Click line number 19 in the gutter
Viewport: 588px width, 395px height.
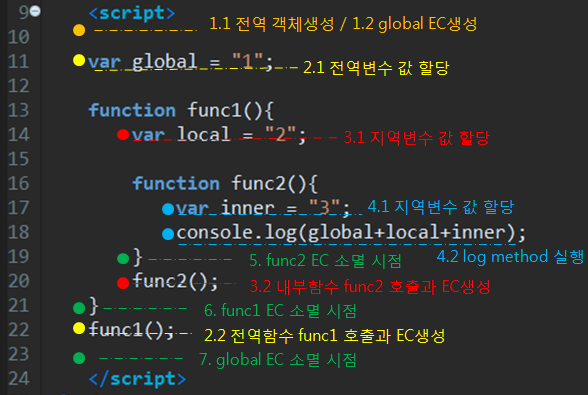18,257
